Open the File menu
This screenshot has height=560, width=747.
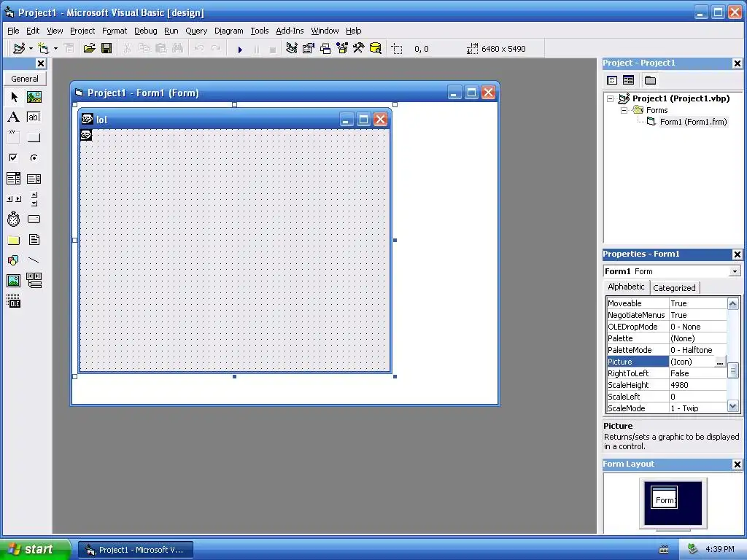click(13, 31)
